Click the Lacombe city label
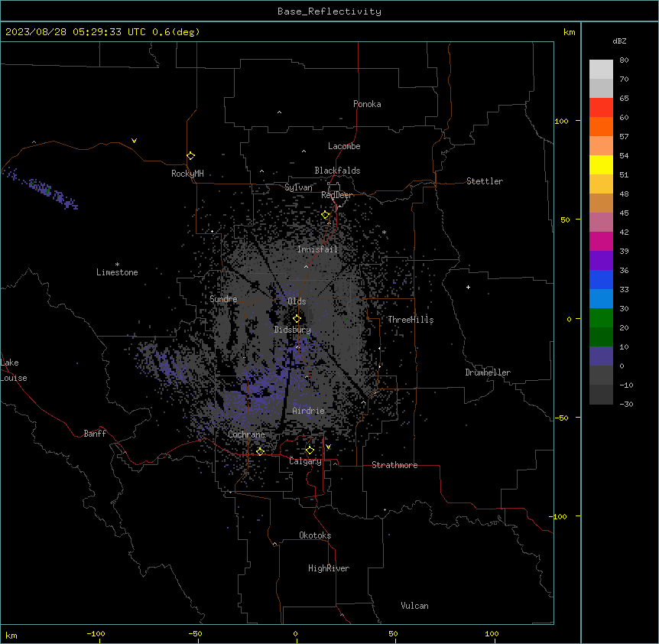The image size is (659, 644). pyautogui.click(x=344, y=146)
